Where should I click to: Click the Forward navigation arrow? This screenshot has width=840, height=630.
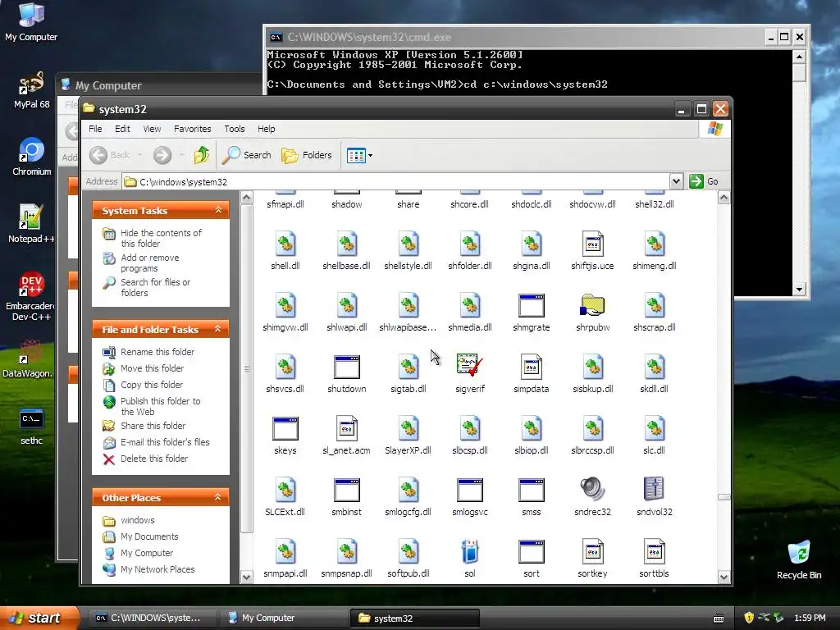coord(162,155)
